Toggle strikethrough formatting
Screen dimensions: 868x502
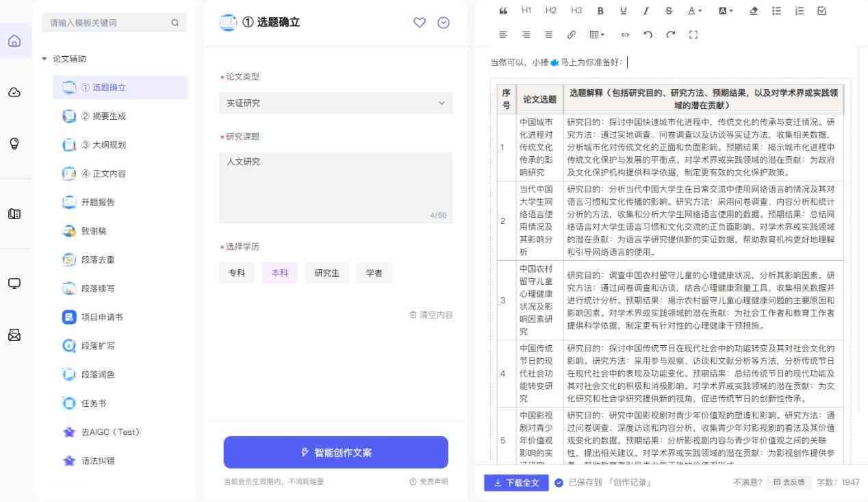click(x=668, y=11)
